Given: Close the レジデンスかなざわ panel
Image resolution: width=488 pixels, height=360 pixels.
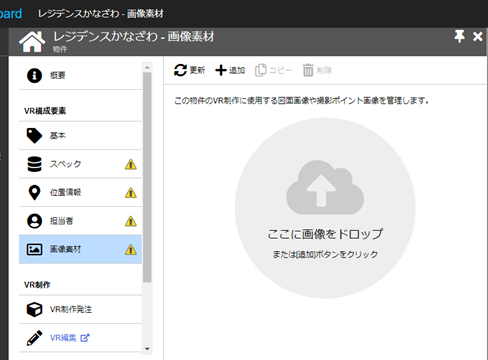Looking at the screenshot, I should (x=478, y=36).
